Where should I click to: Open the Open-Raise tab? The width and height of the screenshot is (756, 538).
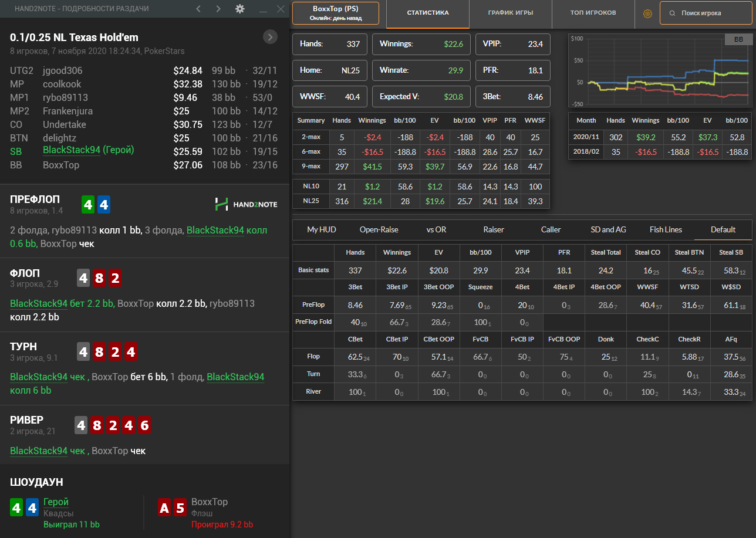coord(379,229)
